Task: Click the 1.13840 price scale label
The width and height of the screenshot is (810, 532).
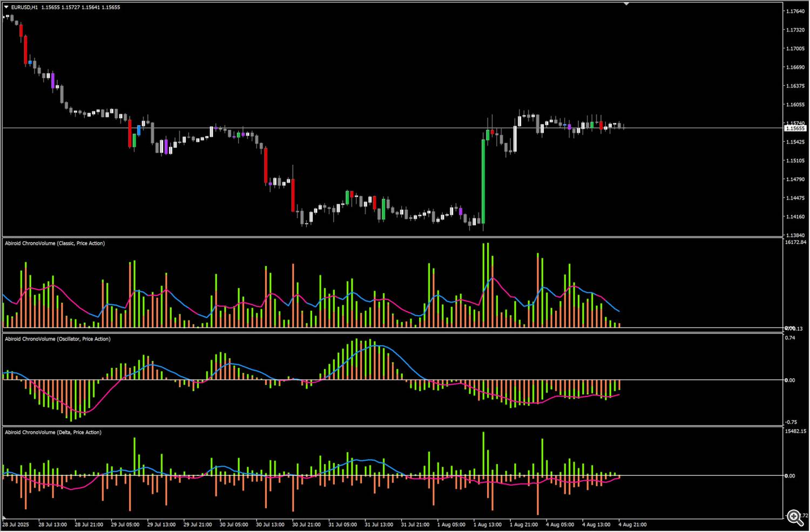Action: coord(795,236)
